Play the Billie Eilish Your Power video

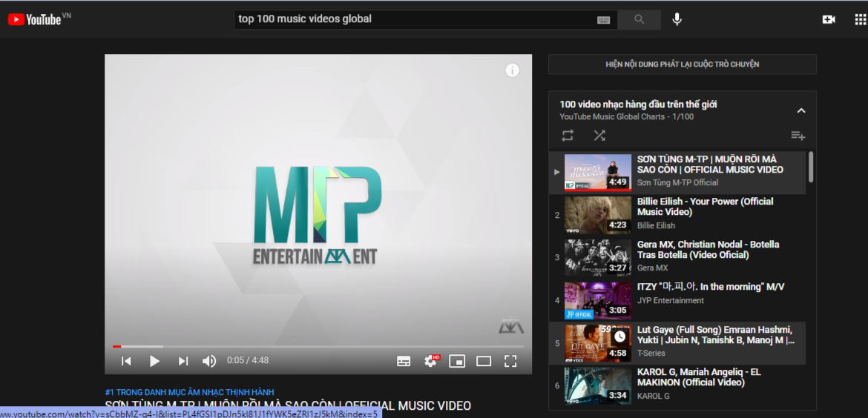[x=705, y=207]
